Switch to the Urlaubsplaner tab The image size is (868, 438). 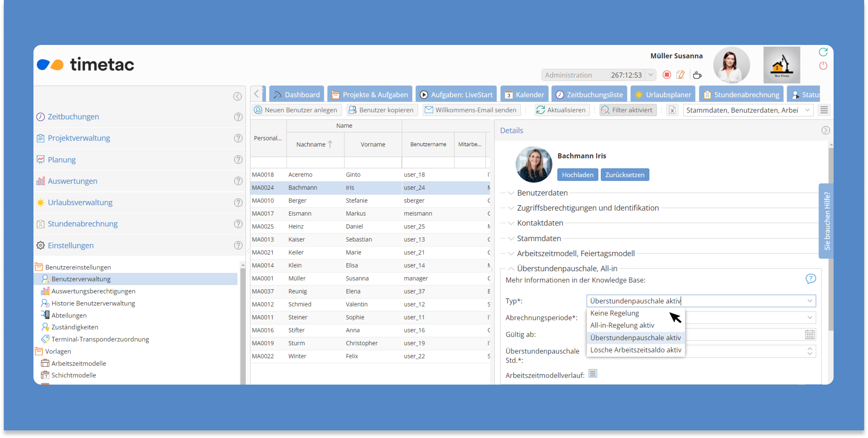(663, 95)
